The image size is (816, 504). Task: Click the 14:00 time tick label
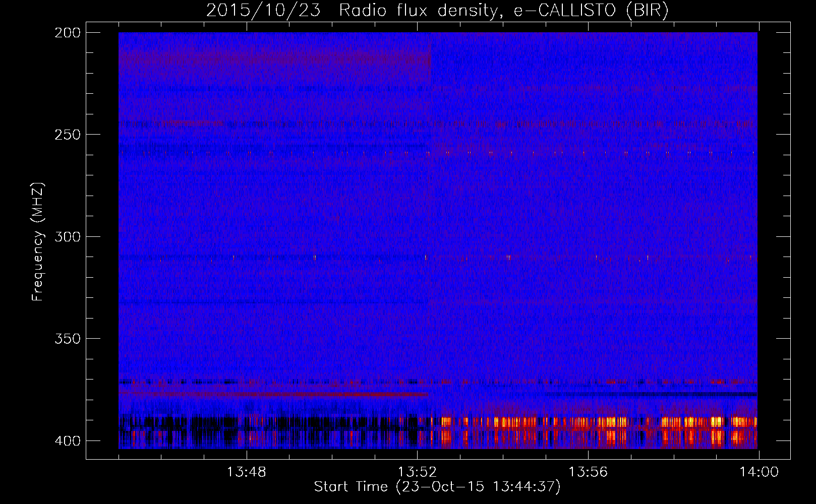tap(759, 472)
